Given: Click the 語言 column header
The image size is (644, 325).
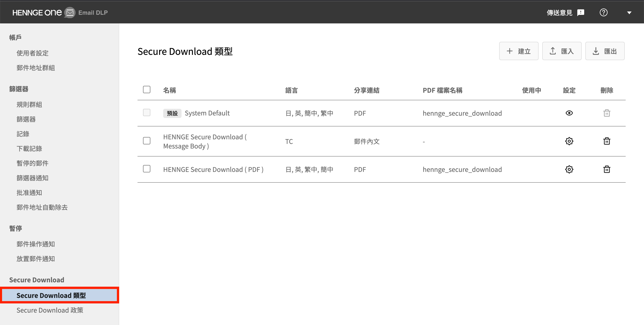Looking at the screenshot, I should pos(292,90).
